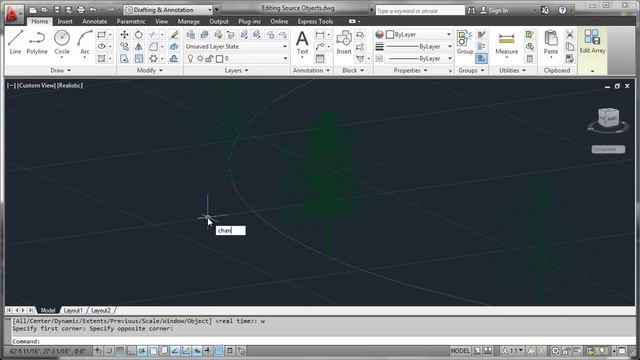
Task: Toggle layer on/off lightbulb icon
Action: point(190,59)
